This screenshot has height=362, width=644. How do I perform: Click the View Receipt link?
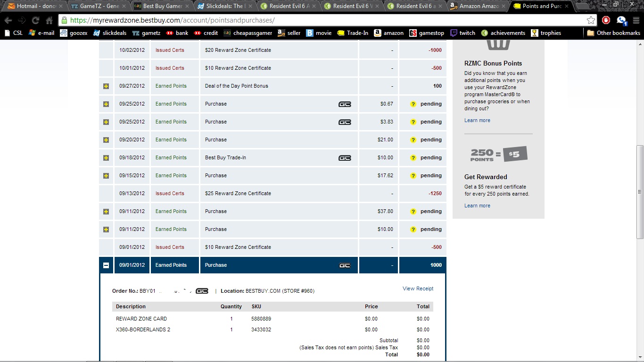418,288
